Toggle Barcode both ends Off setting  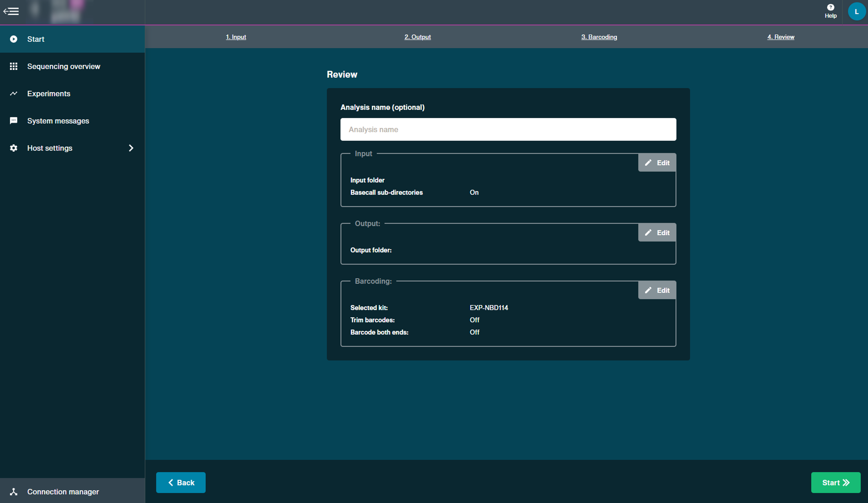click(475, 332)
